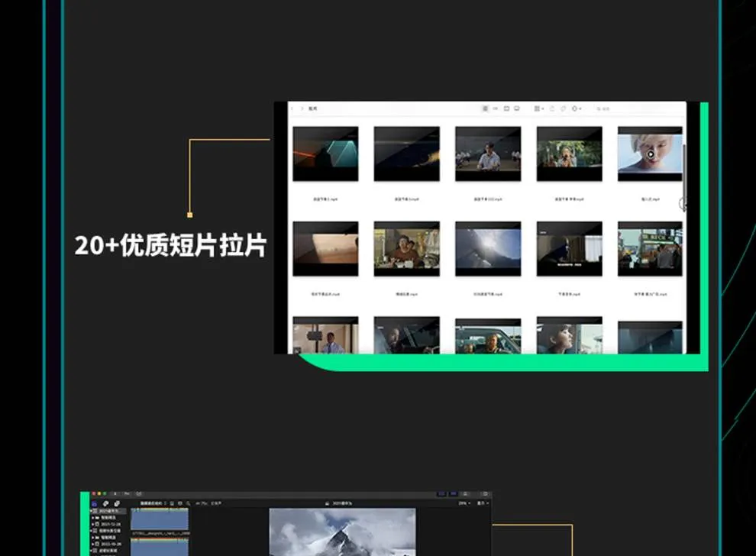Click the share icon in Finder toolbar

(553, 109)
